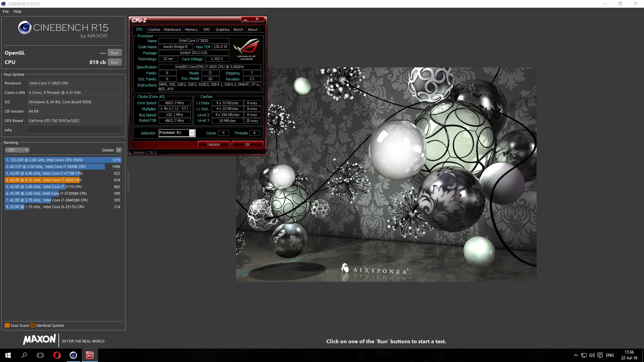Run the CPU benchmark test
The height and width of the screenshot is (362, 644).
click(x=114, y=62)
